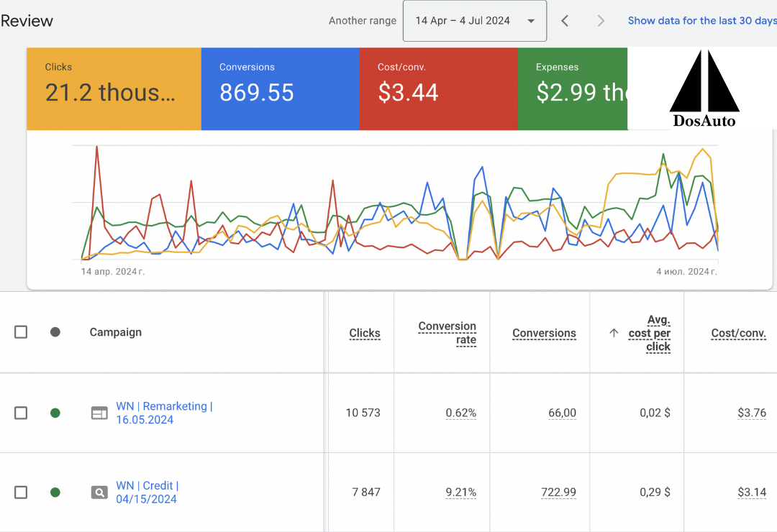The image size is (777, 532).
Task: Click the sort arrow by Avg. cost per click
Action: 614,333
